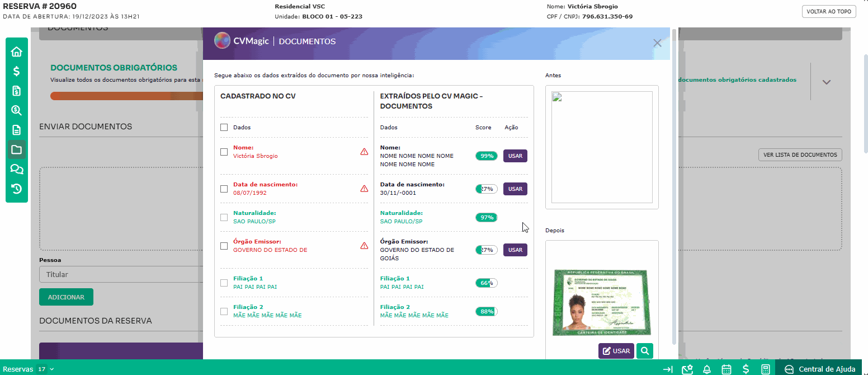Check the Filiação 1 checkbox
Image resolution: width=868 pixels, height=375 pixels.
pos(224,283)
